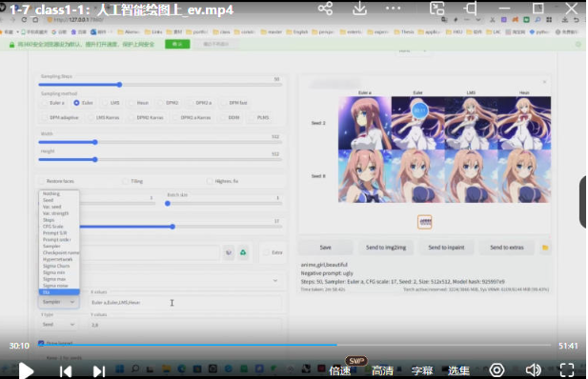This screenshot has width=588, height=379.
Task: Select the DPM fast sampling method
Action: [234, 103]
